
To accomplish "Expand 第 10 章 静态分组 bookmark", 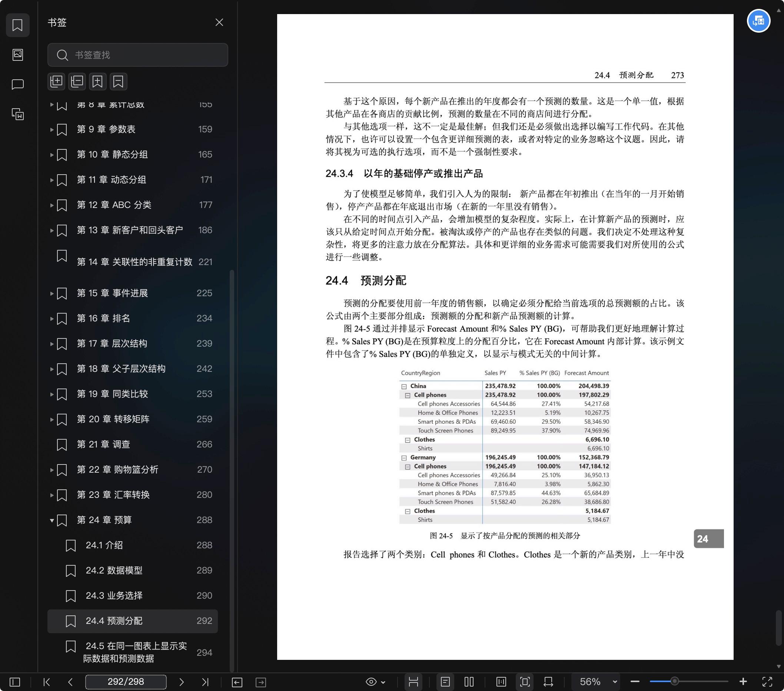I will (52, 155).
